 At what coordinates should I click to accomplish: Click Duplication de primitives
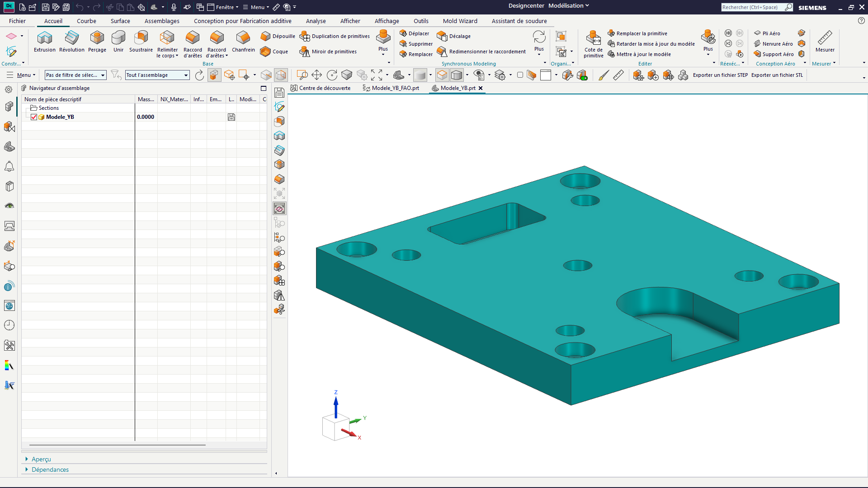(x=335, y=36)
